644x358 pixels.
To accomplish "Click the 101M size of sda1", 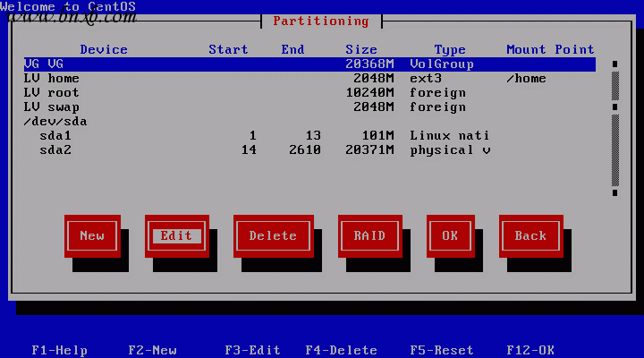I will point(377,136).
